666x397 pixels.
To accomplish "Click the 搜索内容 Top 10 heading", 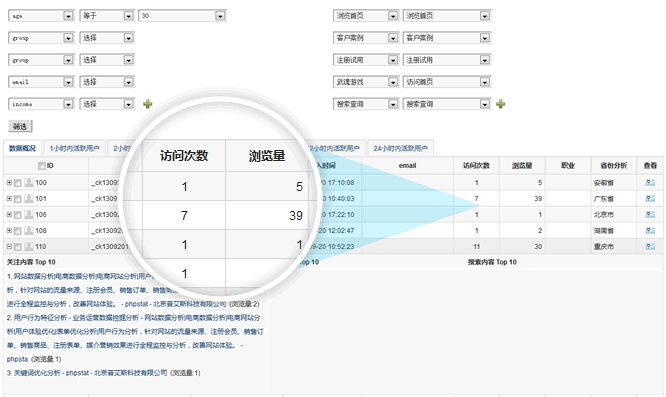I will [x=492, y=262].
